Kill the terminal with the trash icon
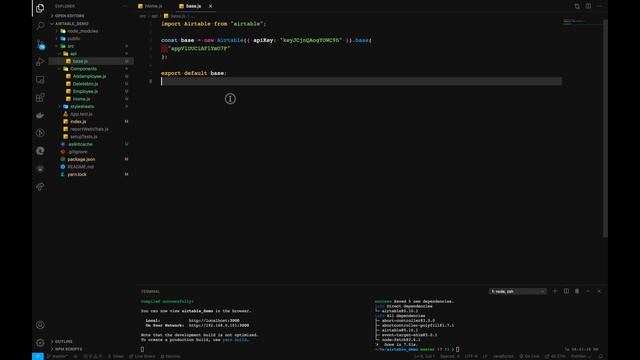Image resolution: width=640 pixels, height=360 pixels. pyautogui.click(x=577, y=291)
